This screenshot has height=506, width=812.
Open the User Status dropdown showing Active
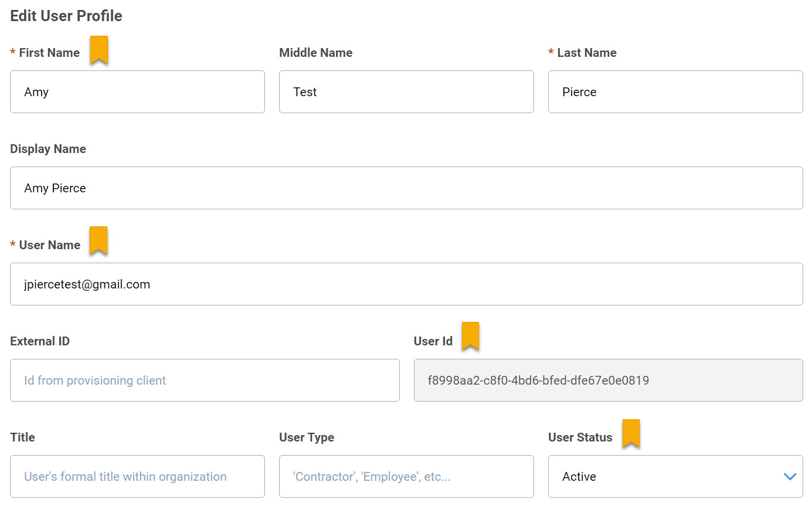click(x=675, y=476)
